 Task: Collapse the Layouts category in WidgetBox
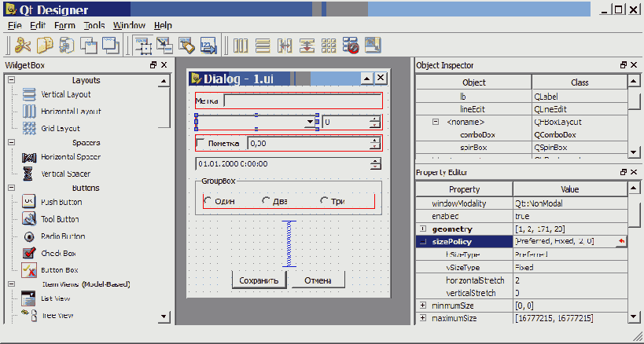coord(11,80)
